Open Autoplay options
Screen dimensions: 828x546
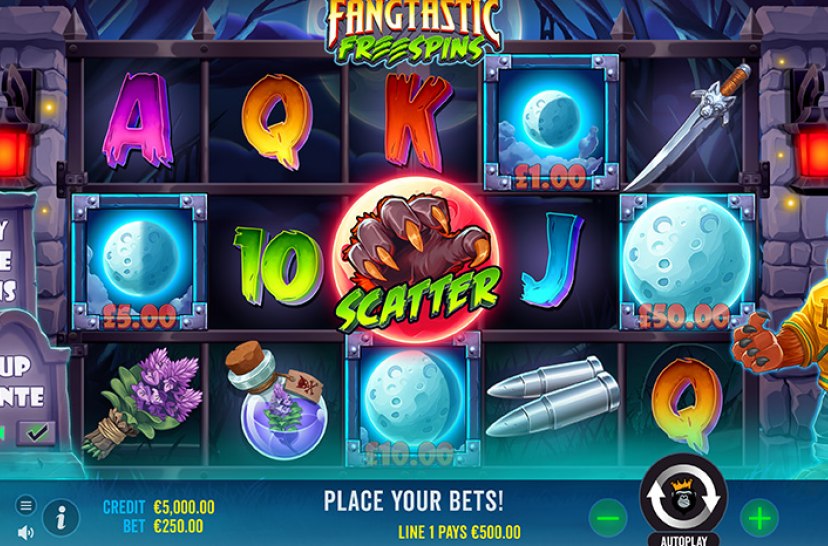pyautogui.click(x=683, y=540)
